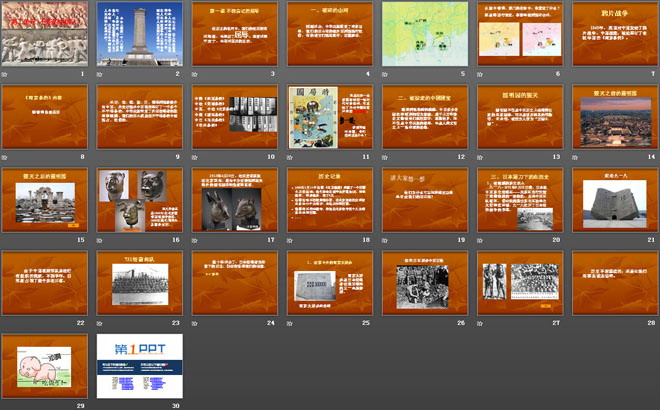
Task: Click the animation star icon under slide 12
Action: click(x=385, y=157)
